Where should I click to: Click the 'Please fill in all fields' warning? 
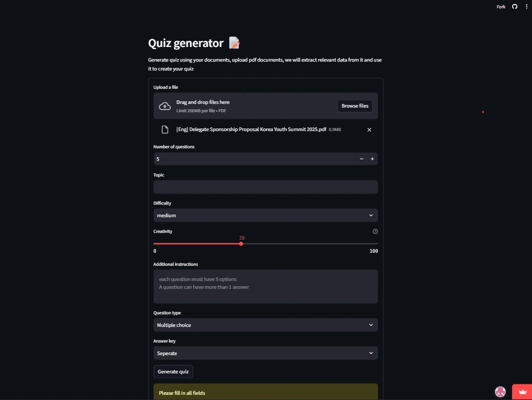point(265,392)
